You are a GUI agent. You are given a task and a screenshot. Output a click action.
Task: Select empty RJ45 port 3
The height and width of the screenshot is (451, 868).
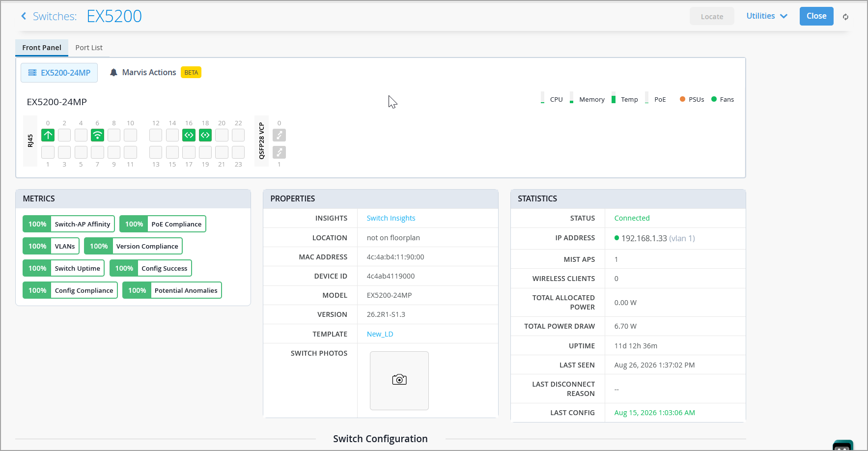(x=64, y=152)
